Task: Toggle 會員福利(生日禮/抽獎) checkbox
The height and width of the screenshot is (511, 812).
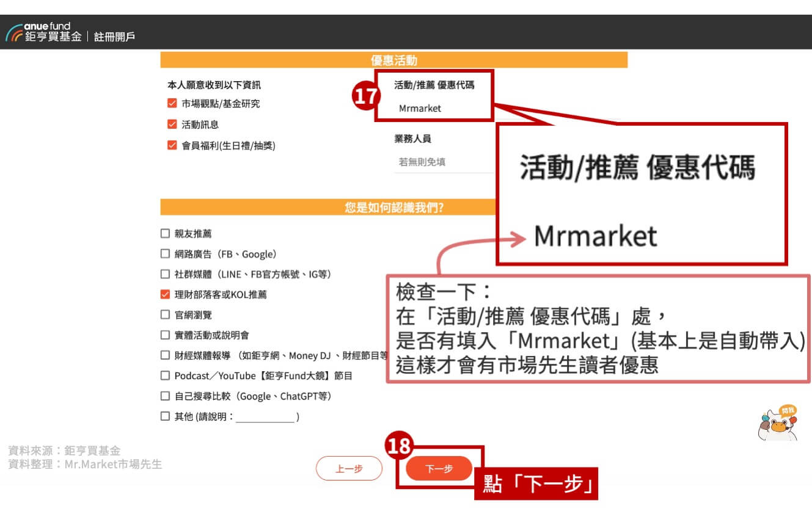Action: [172, 146]
